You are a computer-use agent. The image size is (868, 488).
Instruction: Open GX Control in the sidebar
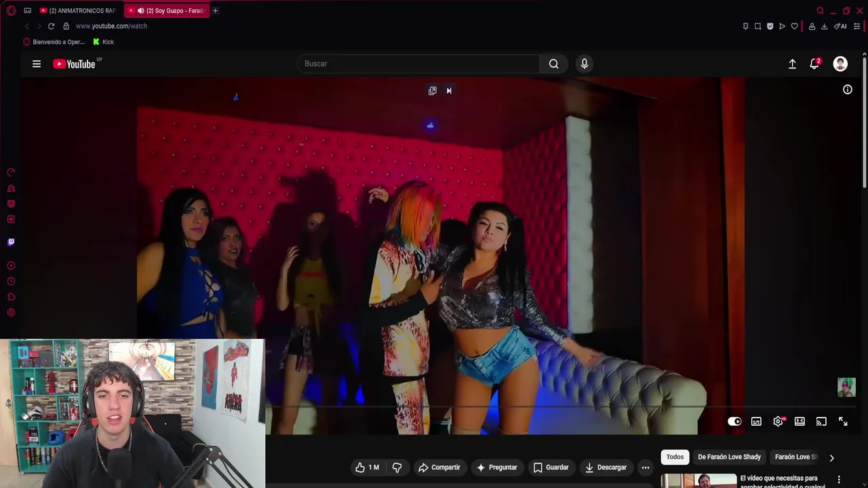click(11, 172)
